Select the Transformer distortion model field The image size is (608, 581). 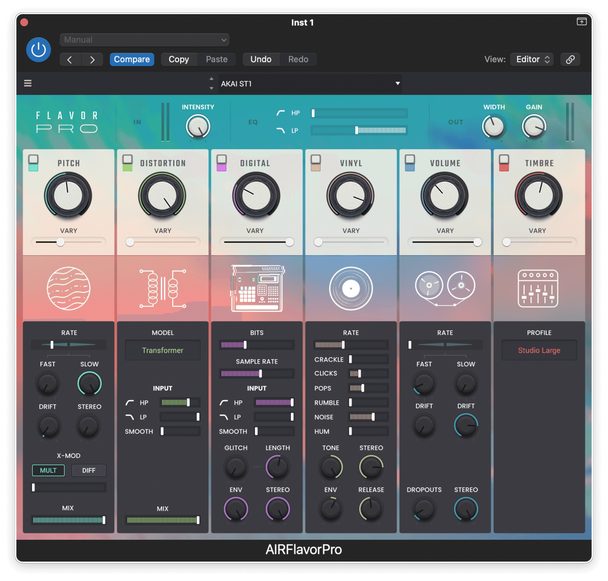[x=162, y=351]
